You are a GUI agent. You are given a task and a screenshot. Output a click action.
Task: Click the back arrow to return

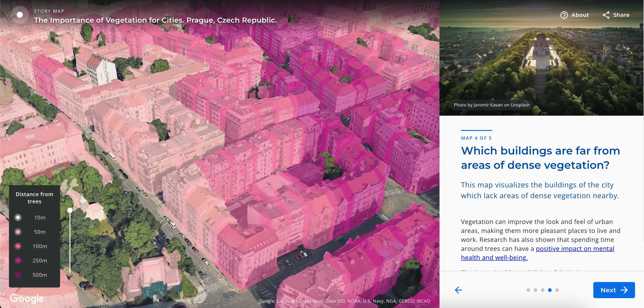tap(458, 290)
